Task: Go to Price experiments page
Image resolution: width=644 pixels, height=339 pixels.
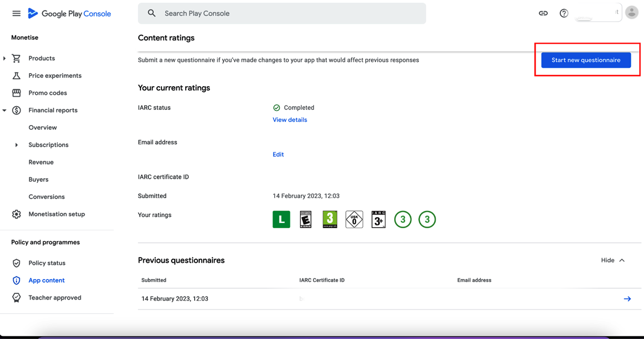Action: tap(55, 76)
